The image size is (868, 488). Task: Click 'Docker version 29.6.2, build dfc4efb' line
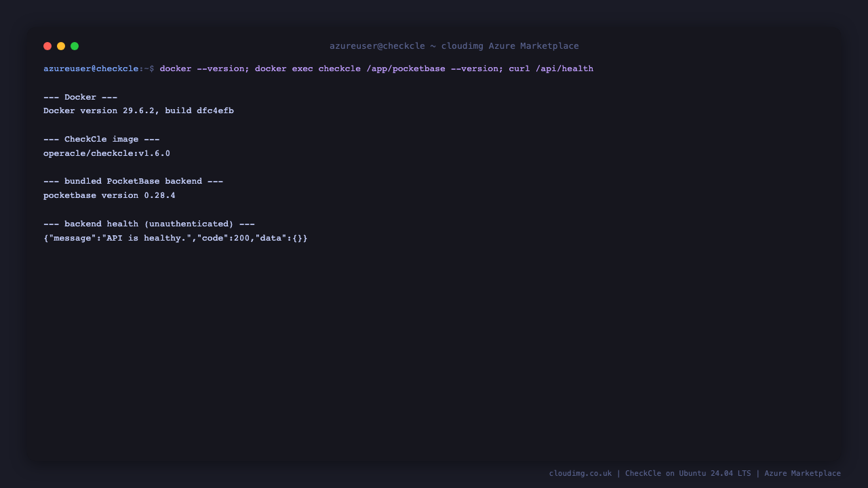click(139, 110)
